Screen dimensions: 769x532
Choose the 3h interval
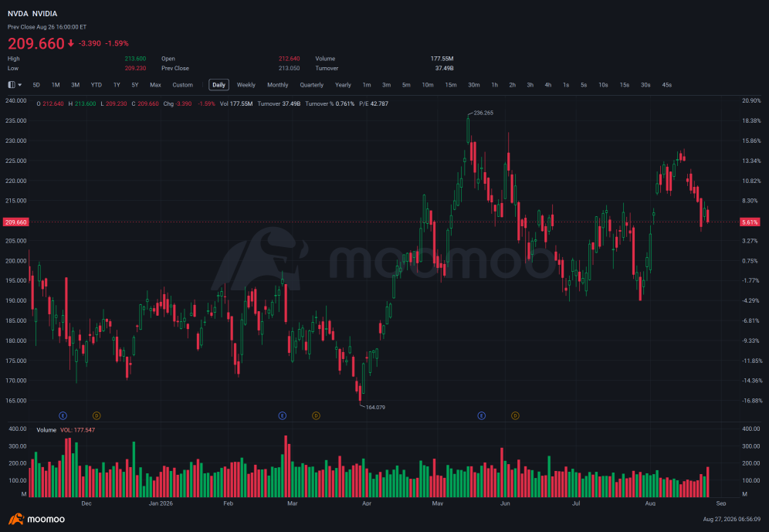click(x=530, y=85)
